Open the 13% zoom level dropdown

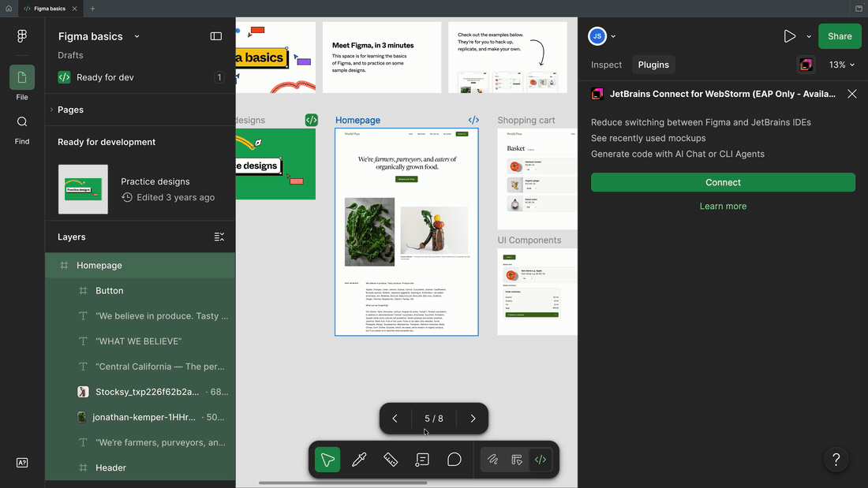[x=841, y=65]
